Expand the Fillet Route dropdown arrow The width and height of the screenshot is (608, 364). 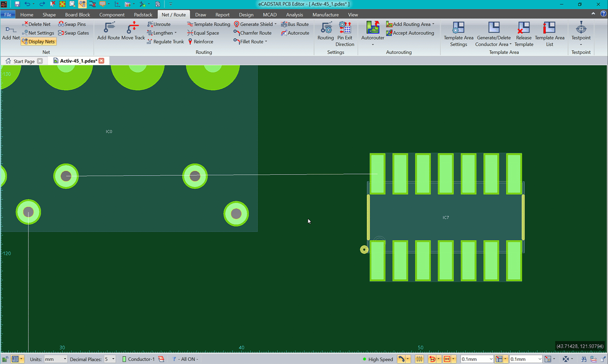point(266,41)
